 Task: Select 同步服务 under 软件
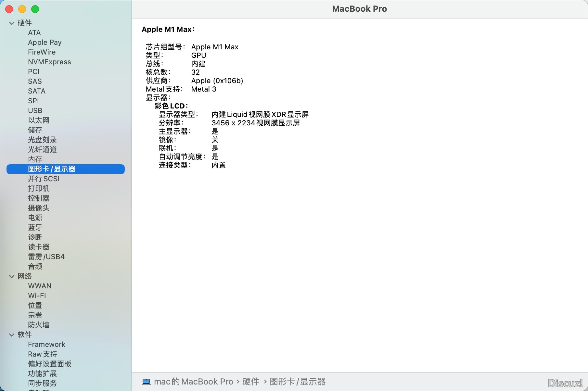coord(42,384)
